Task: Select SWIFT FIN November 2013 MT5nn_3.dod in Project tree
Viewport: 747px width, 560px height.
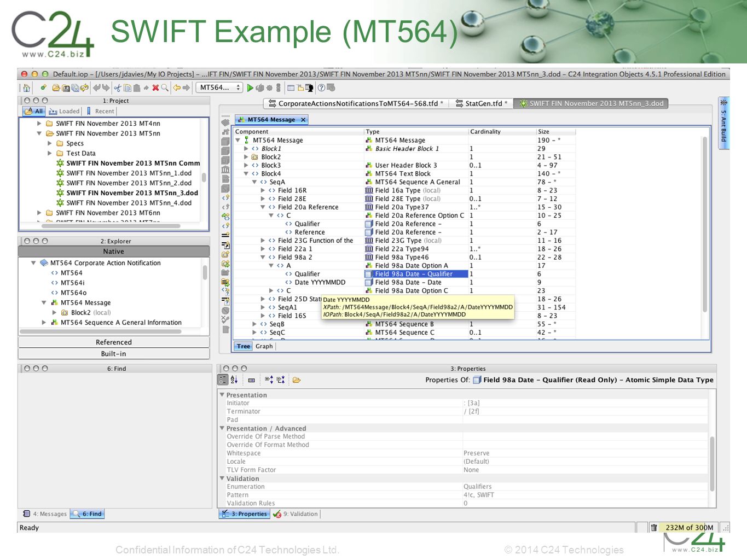Action: [132, 193]
